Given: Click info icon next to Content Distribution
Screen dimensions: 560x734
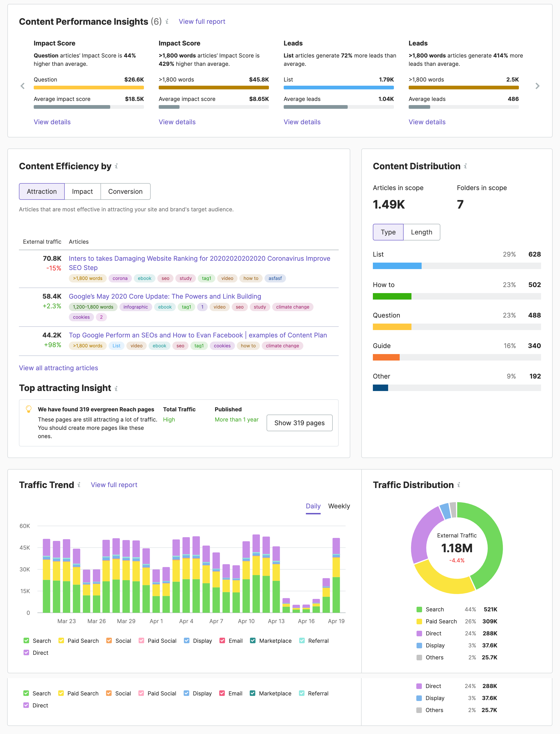Looking at the screenshot, I should point(465,166).
